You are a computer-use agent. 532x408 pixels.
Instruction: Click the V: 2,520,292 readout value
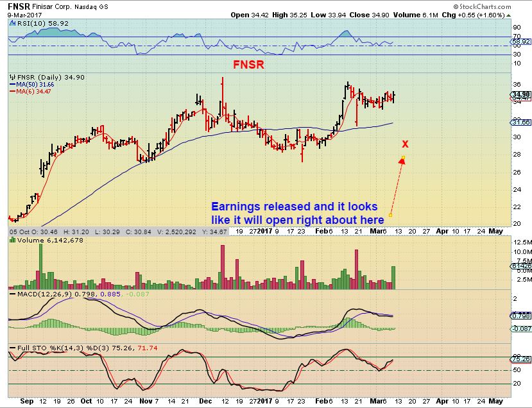(x=176, y=232)
